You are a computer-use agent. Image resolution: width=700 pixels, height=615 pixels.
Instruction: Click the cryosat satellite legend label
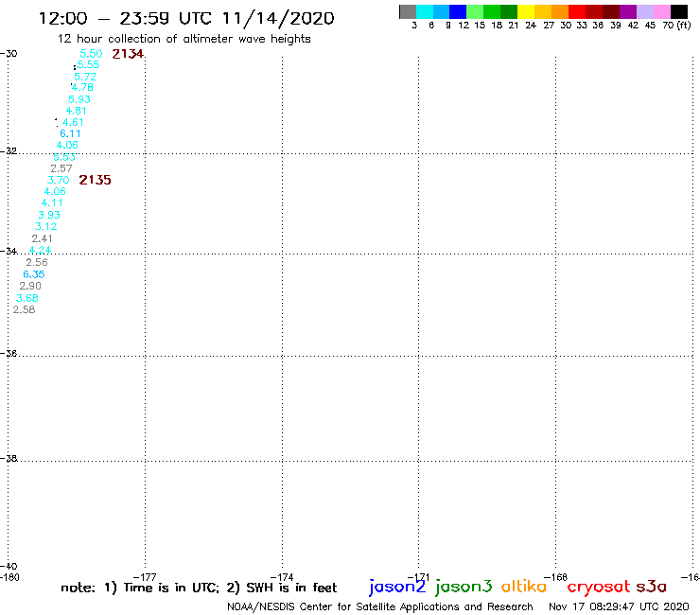[x=599, y=587]
